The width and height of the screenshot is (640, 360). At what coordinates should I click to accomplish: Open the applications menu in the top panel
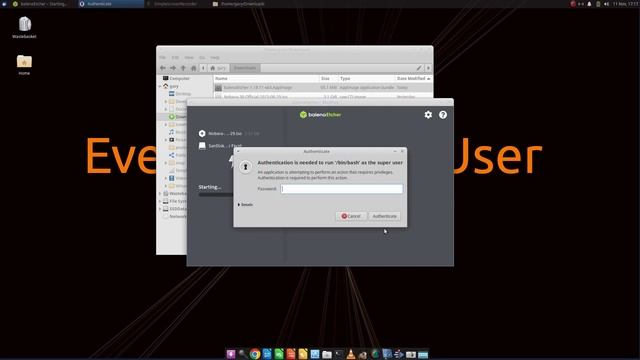coord(4,4)
